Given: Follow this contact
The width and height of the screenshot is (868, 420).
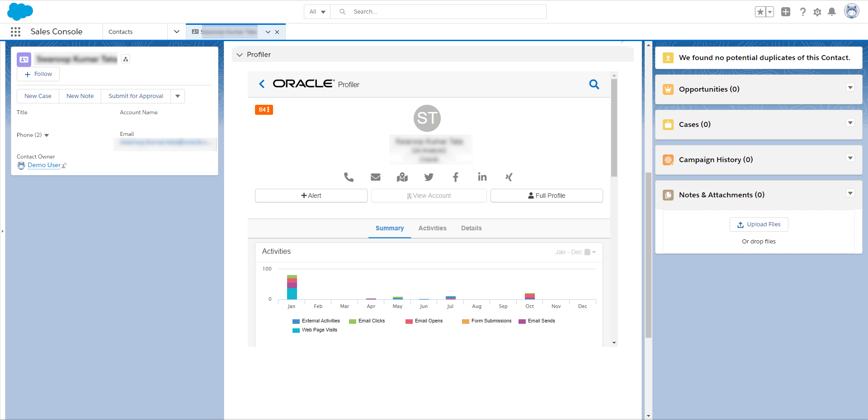Looking at the screenshot, I should point(38,74).
